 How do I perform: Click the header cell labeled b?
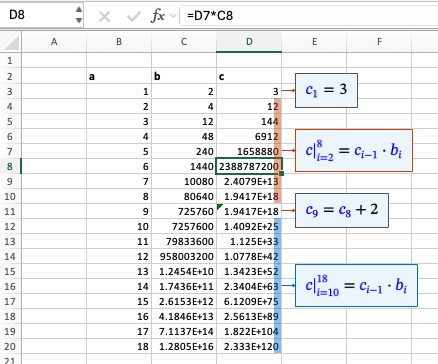[184, 76]
